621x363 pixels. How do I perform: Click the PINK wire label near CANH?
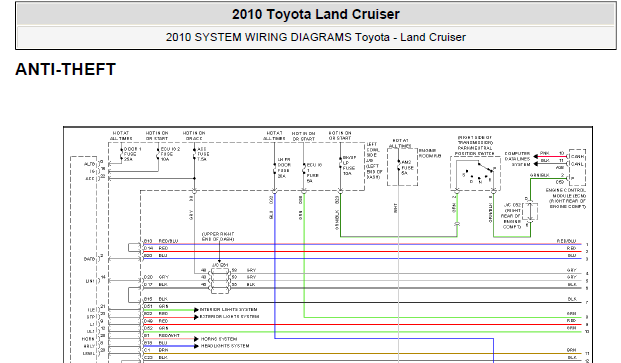point(545,153)
